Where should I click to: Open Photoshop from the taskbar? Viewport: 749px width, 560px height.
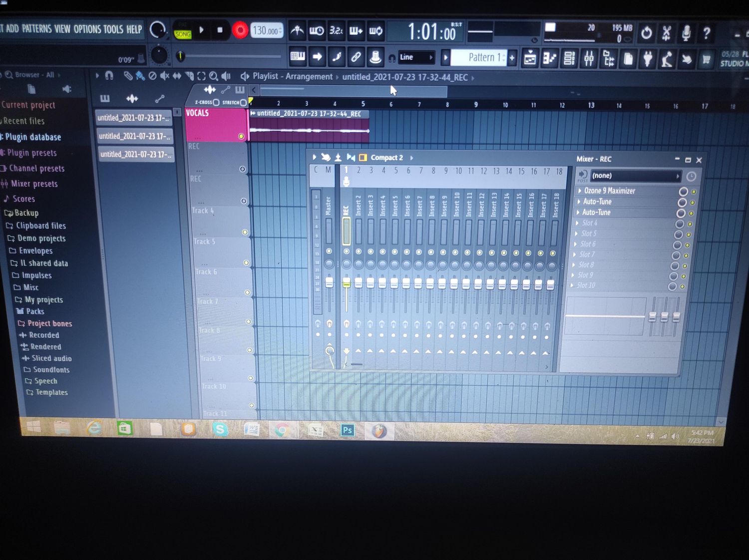348,430
